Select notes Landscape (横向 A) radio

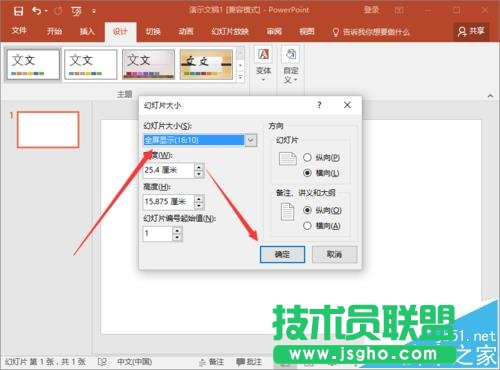pos(307,226)
